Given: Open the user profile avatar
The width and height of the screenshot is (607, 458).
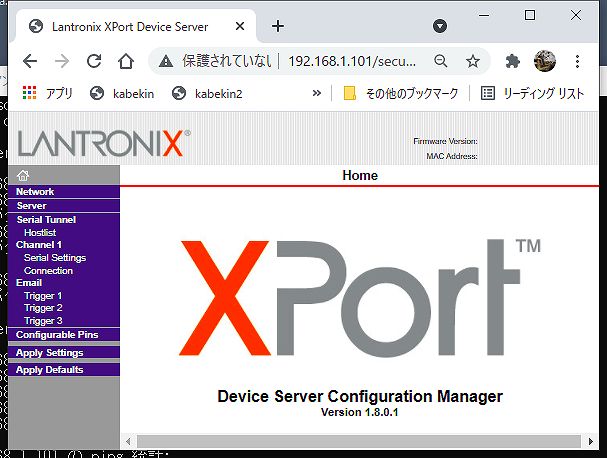Looking at the screenshot, I should (545, 61).
